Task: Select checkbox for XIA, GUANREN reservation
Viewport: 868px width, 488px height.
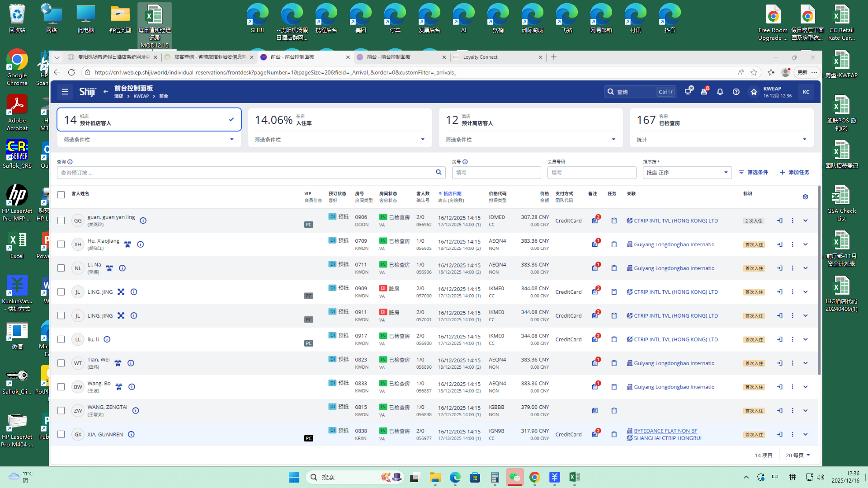Action: (61, 435)
